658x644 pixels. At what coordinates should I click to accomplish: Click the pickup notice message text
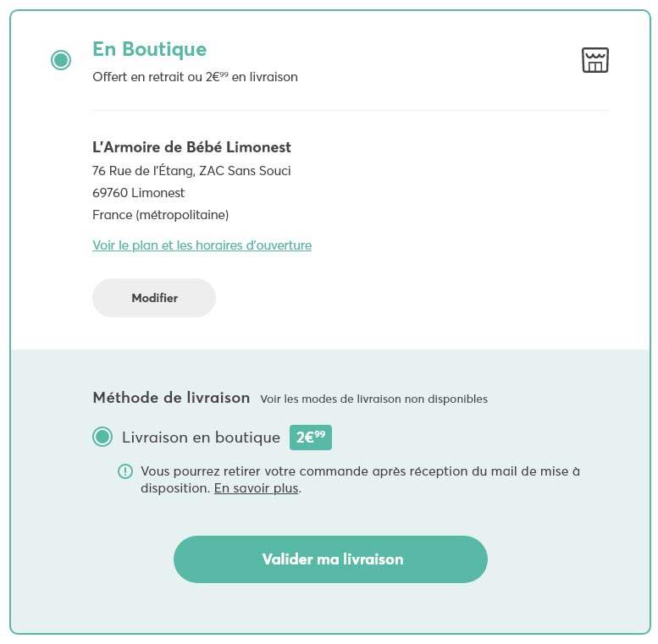click(360, 471)
